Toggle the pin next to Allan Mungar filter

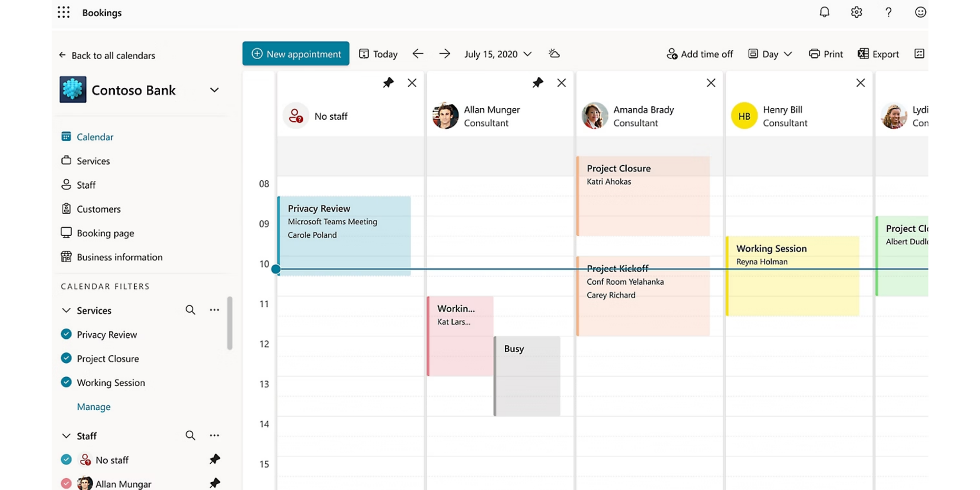215,483
